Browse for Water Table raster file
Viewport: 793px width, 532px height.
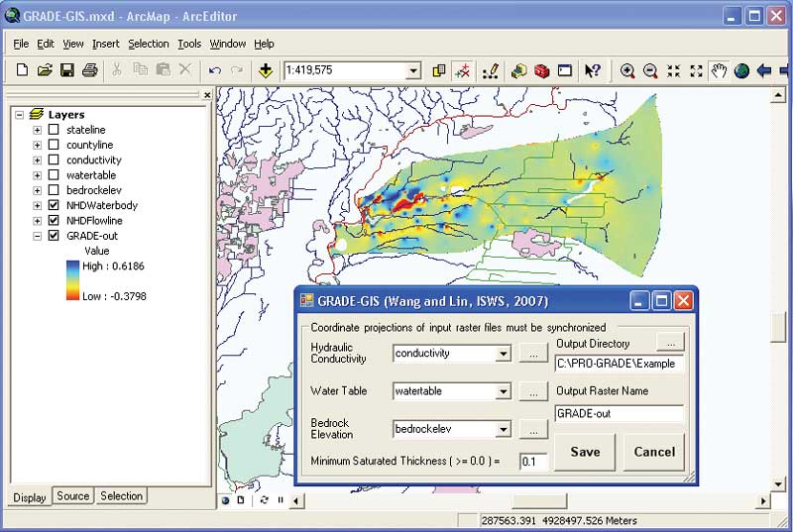pyautogui.click(x=533, y=391)
